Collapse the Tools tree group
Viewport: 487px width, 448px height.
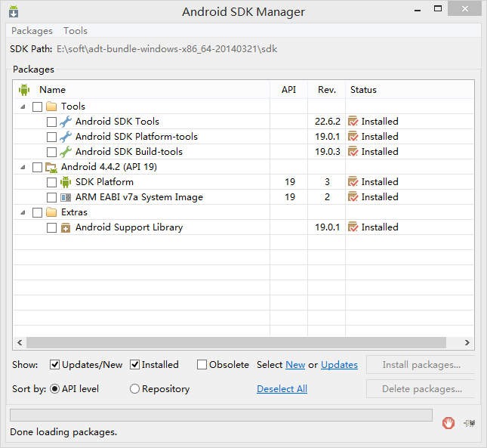point(23,107)
